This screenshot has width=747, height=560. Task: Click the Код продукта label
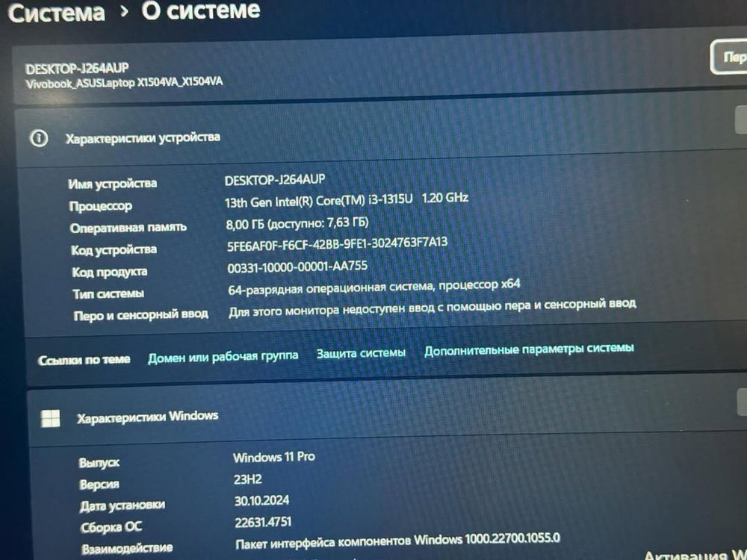pos(110,272)
